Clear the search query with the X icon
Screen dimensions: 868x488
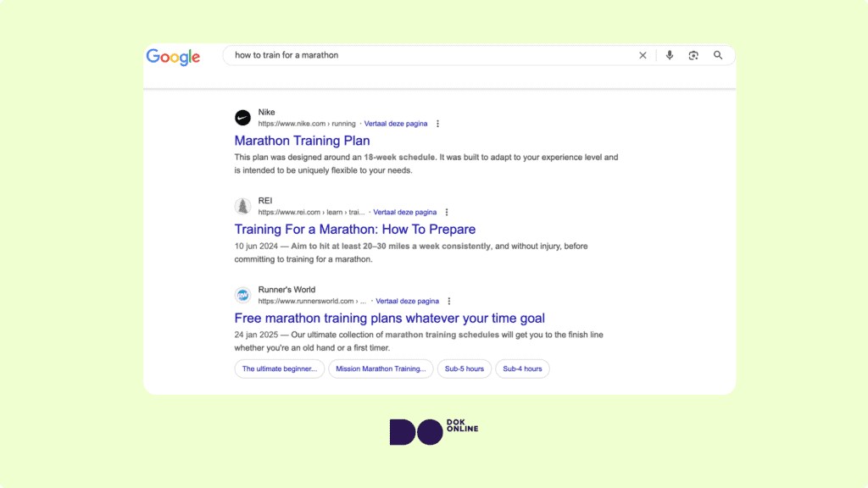[643, 55]
